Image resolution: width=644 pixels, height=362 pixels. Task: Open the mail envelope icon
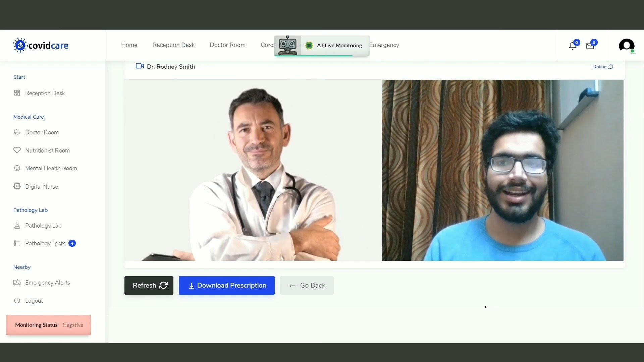click(x=590, y=46)
